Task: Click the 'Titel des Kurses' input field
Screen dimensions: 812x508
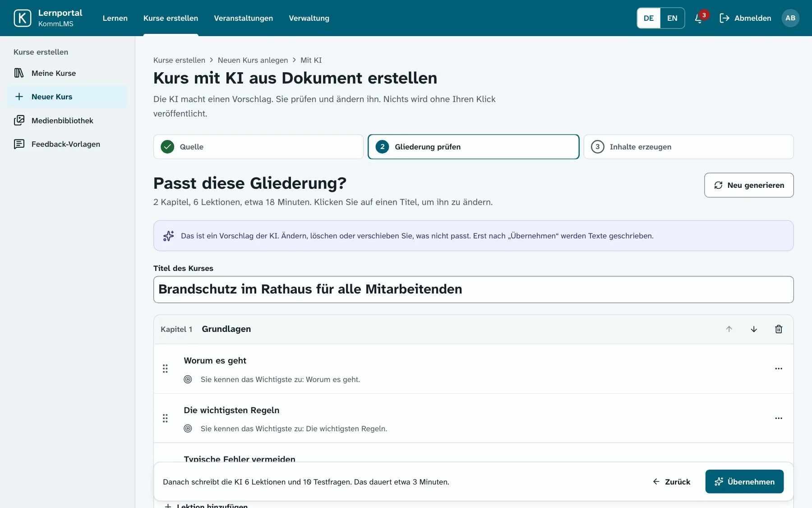Action: (x=474, y=289)
